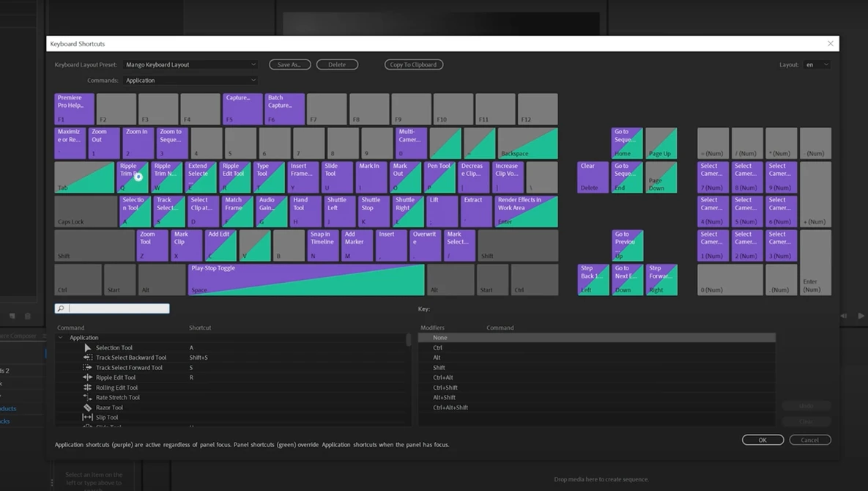Click the Pen Tool key labeled P

[x=440, y=177]
